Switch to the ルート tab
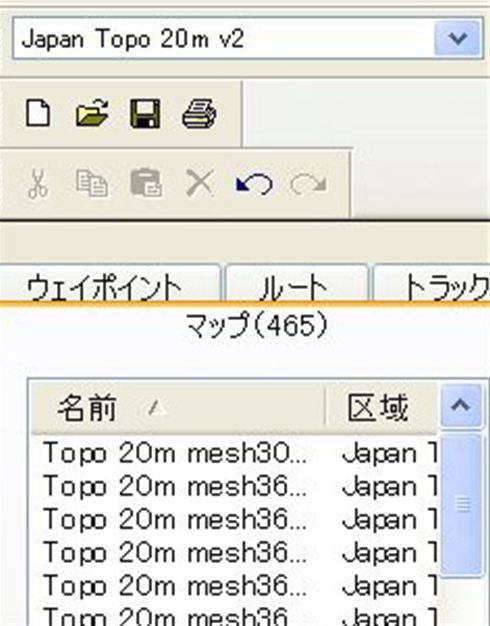Viewport: 490px width, 626px height. coord(296,283)
